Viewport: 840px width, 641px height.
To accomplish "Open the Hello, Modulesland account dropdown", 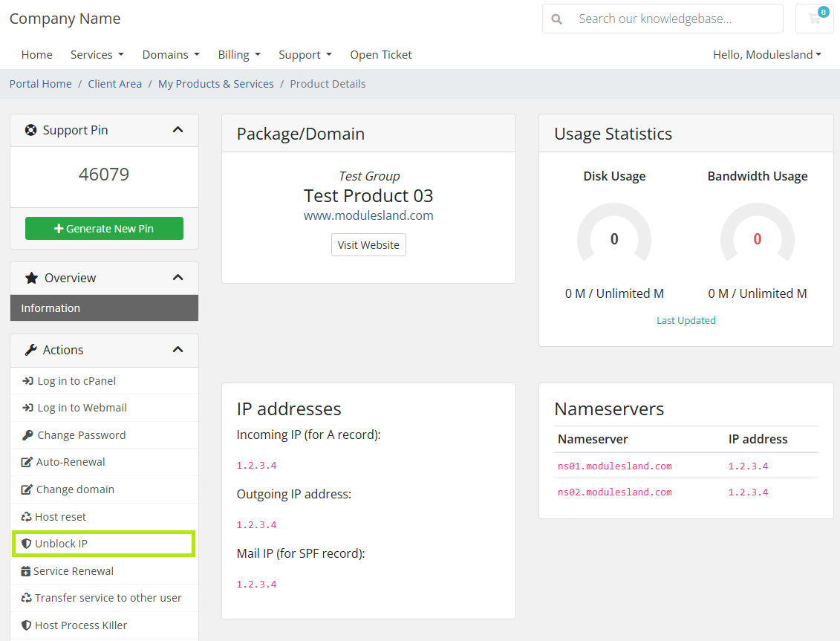I will (x=767, y=55).
